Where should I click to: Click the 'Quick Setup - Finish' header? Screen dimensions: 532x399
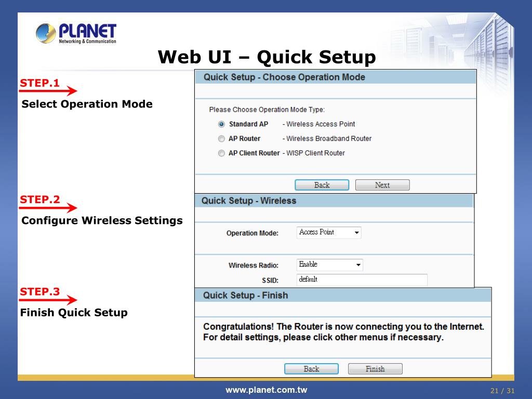(245, 296)
